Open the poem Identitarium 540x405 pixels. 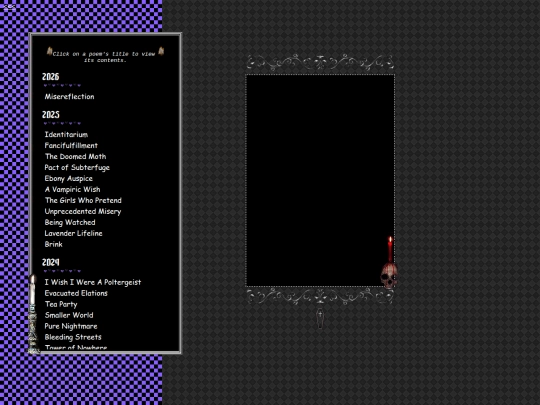click(x=66, y=134)
